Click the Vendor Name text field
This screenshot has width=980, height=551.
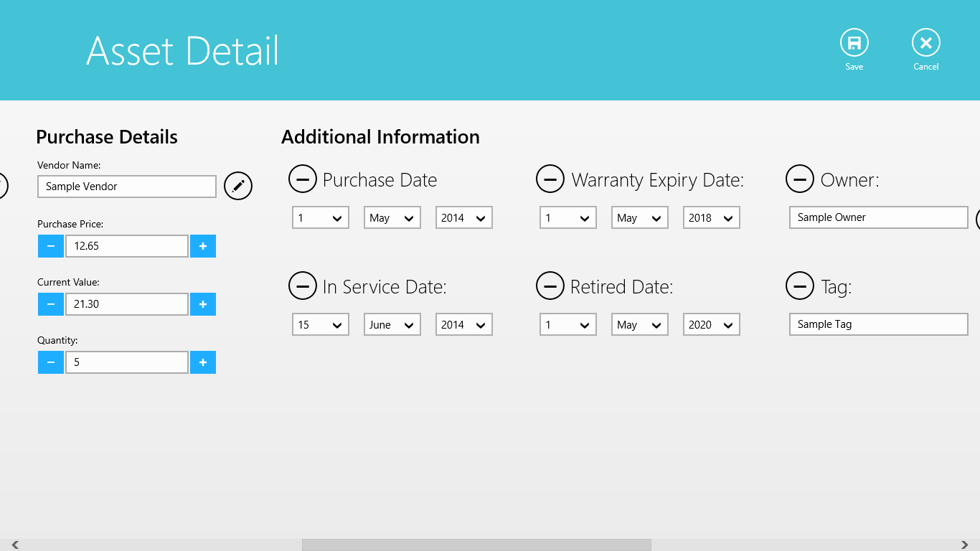127,187
